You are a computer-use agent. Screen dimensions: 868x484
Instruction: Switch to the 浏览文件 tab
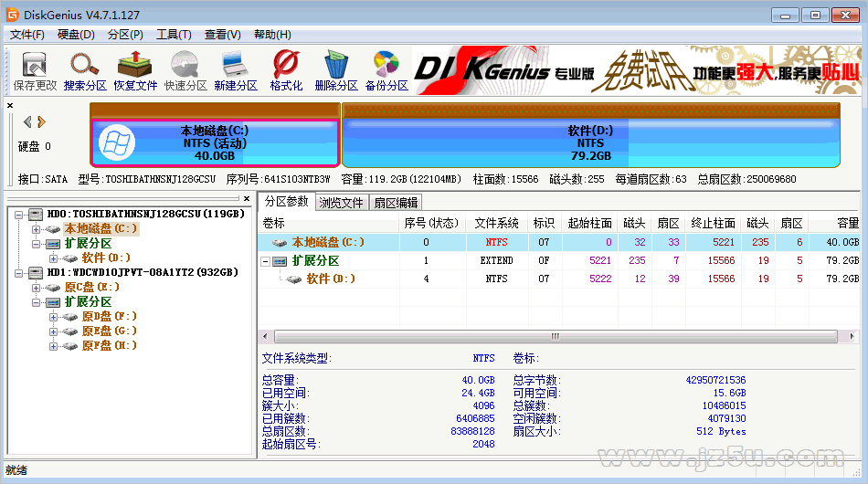pos(341,203)
